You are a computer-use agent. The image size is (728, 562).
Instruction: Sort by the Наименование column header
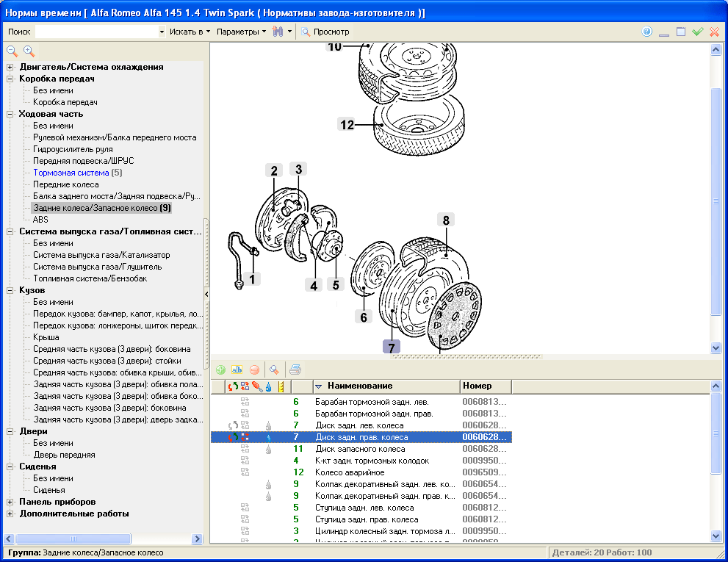pyautogui.click(x=360, y=386)
